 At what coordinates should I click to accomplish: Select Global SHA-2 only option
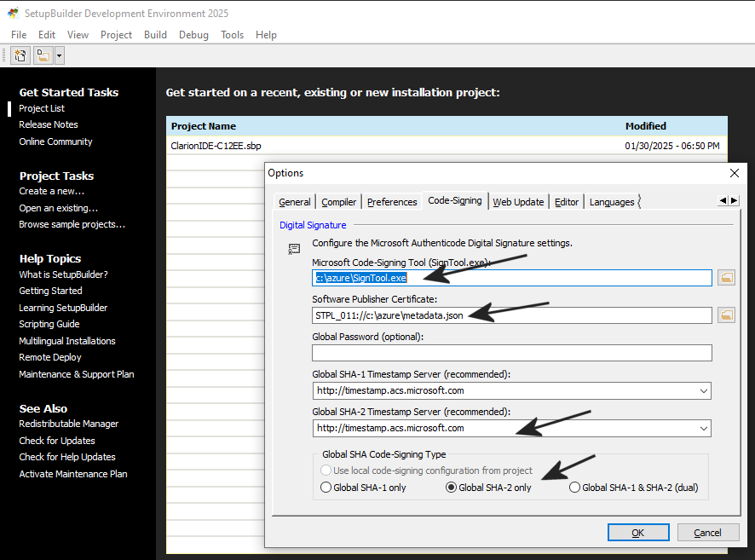452,488
